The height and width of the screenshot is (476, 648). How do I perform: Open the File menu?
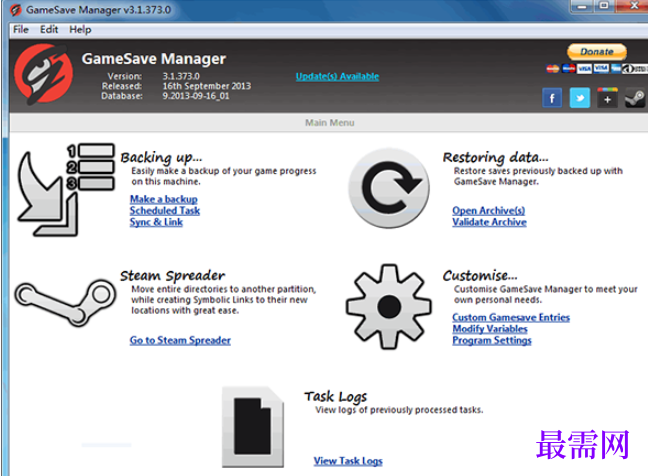[21, 30]
